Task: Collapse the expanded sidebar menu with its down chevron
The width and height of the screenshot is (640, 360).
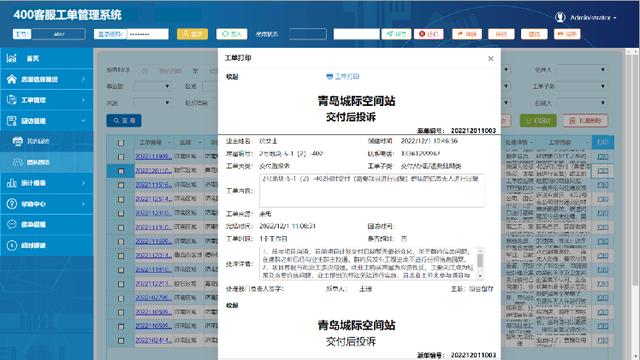Action: pos(83,121)
